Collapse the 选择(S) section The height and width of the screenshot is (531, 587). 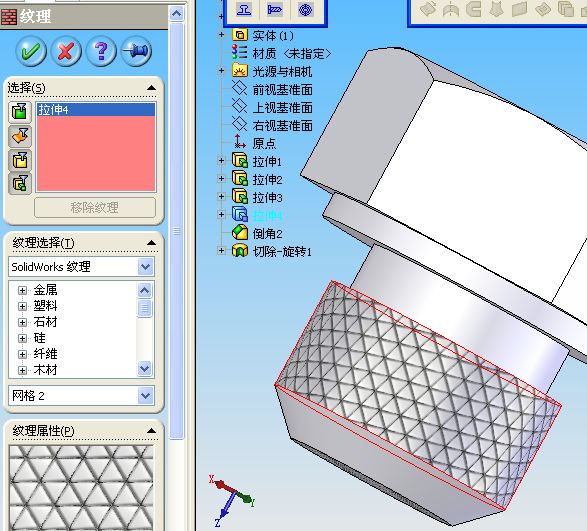(x=152, y=88)
